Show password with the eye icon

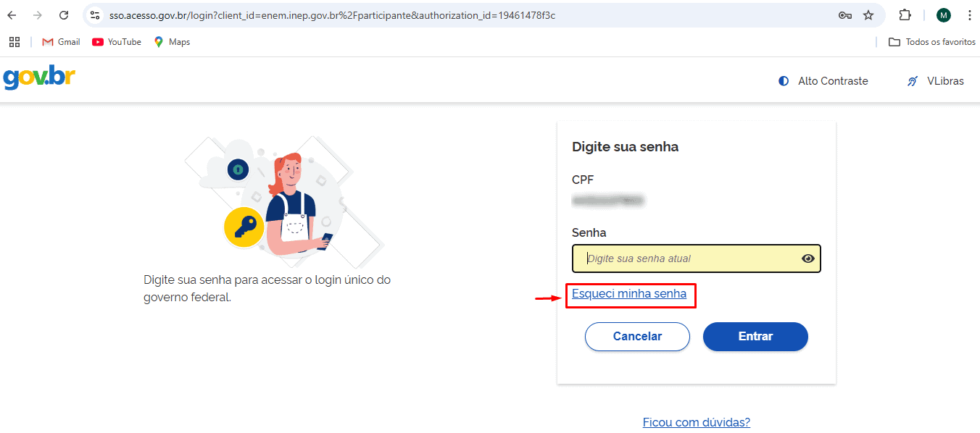coord(808,258)
